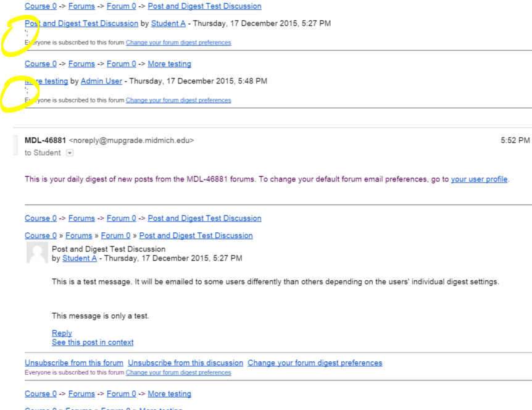The width and height of the screenshot is (532, 410).
Task: Click 'Student A' link in the top digest entry
Action: click(168, 23)
